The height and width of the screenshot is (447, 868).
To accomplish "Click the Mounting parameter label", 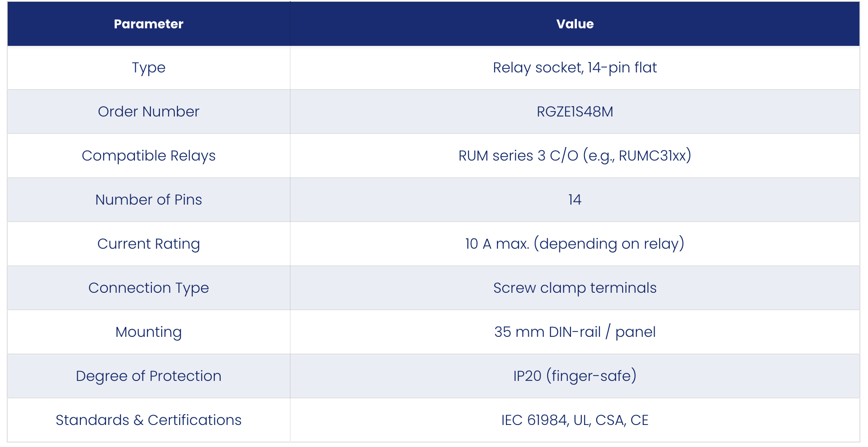I will tap(149, 332).
